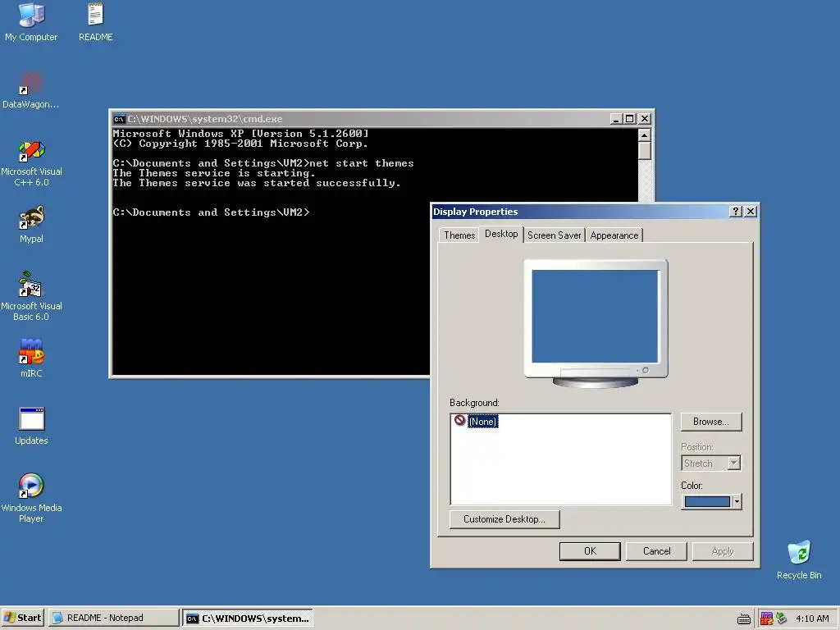Switch to the Themes tab
840x630 pixels.
[459, 235]
